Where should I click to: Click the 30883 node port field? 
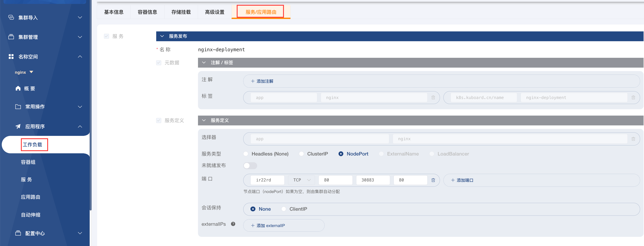click(x=372, y=180)
